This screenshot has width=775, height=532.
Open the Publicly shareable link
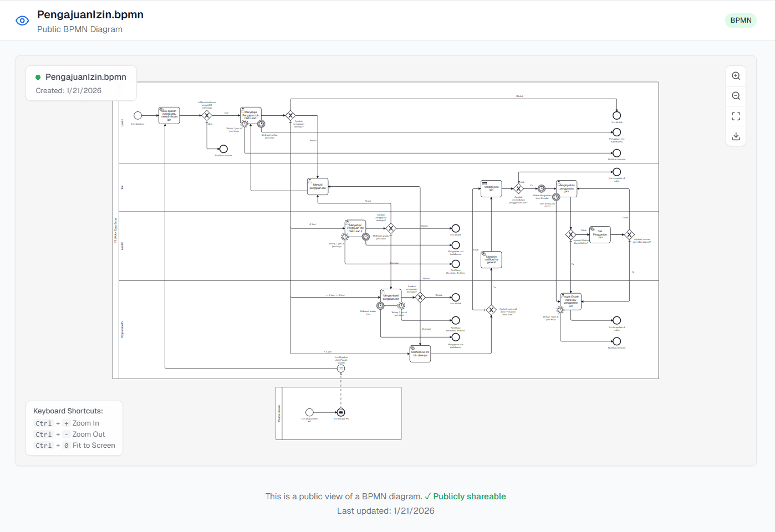469,496
